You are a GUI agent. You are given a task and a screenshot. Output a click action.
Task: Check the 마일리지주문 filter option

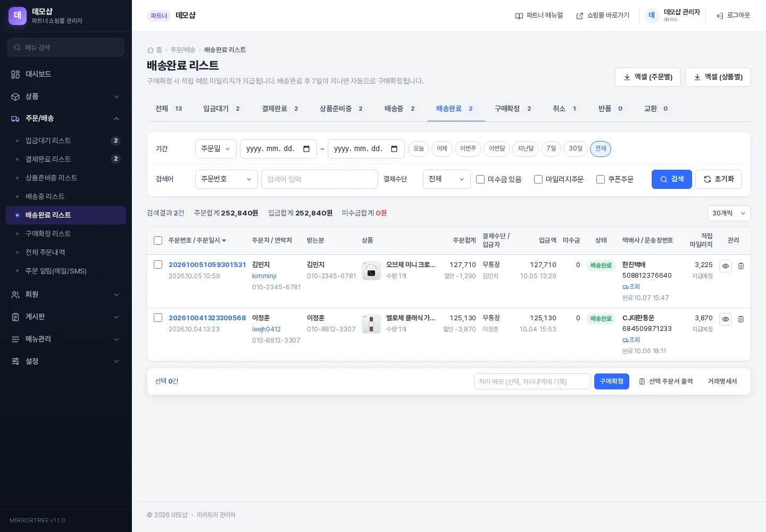[538, 179]
